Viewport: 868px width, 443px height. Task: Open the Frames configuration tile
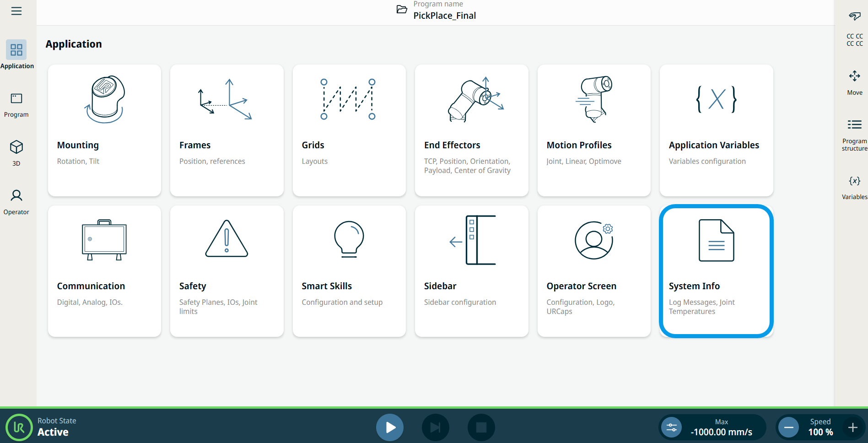click(x=226, y=130)
